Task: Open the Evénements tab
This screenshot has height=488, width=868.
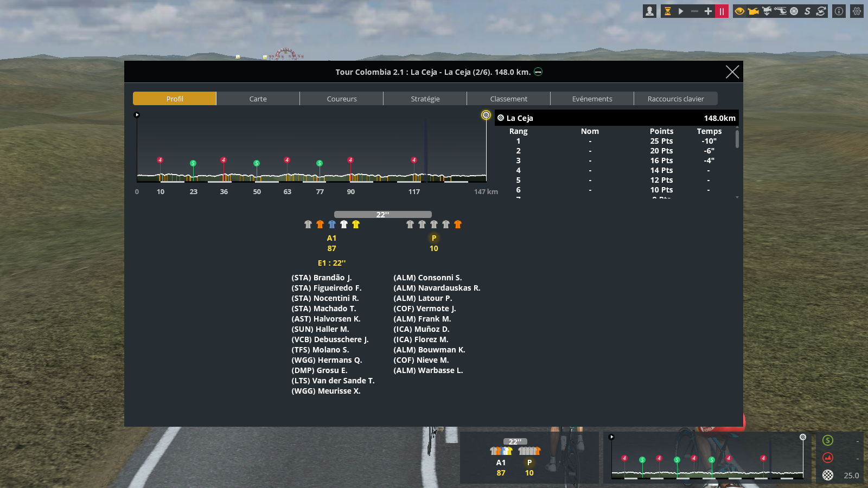Action: click(592, 99)
